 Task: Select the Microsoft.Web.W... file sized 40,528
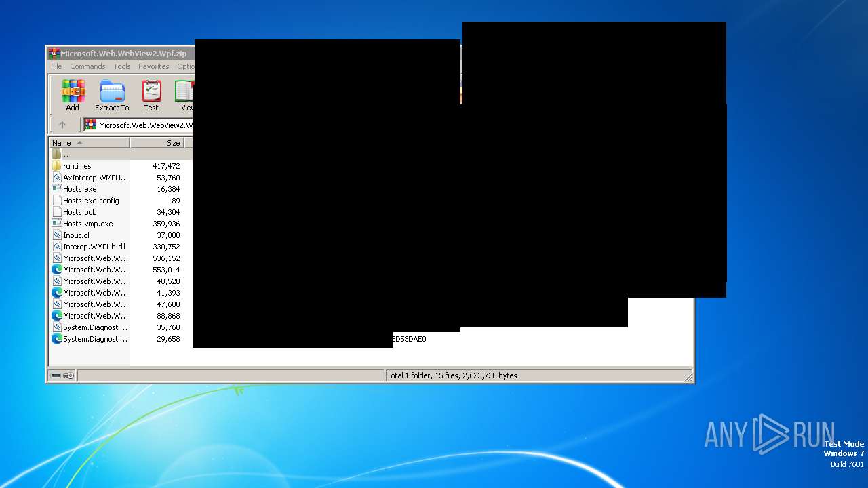pyautogui.click(x=96, y=281)
